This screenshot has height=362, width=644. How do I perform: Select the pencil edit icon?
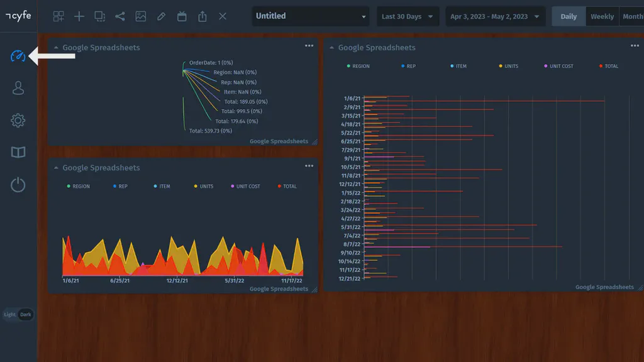161,16
